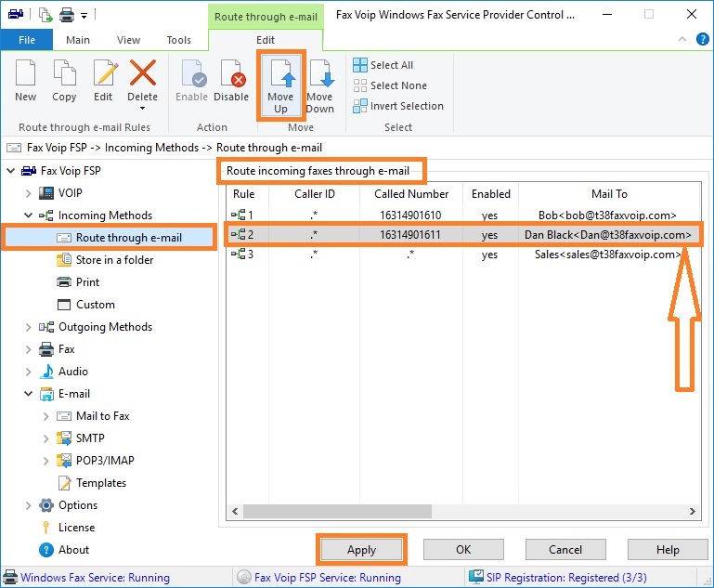Copy the selected routing rule

(x=64, y=81)
